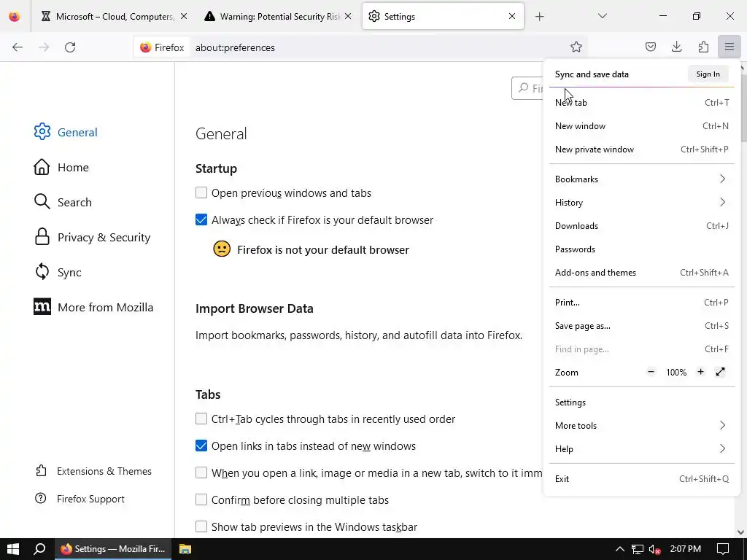Click the Firefox View icon in tab strip

[15, 16]
